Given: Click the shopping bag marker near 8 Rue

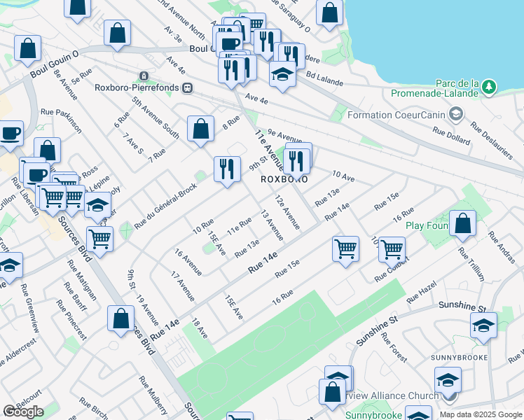Looking at the screenshot, I should (x=200, y=129).
